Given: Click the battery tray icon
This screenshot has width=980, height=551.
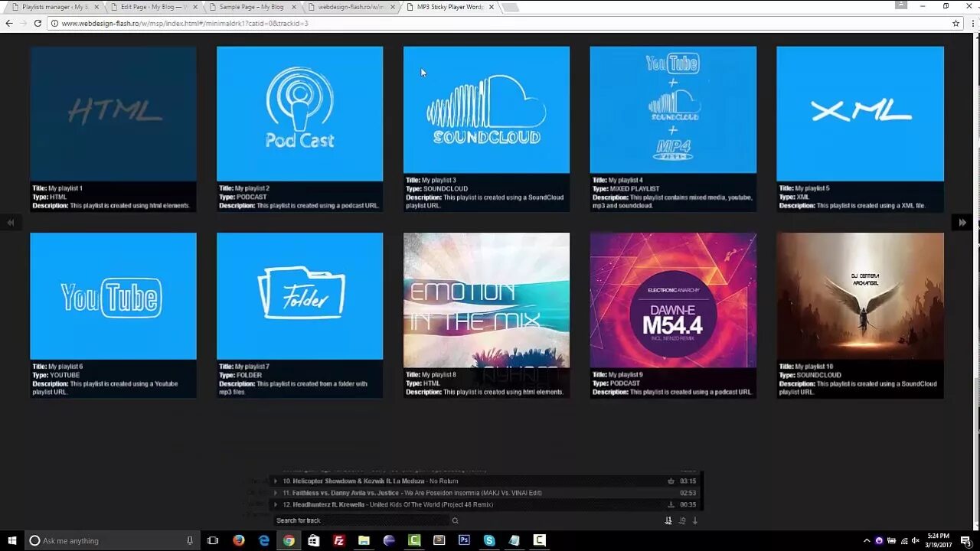Looking at the screenshot, I should (891, 540).
